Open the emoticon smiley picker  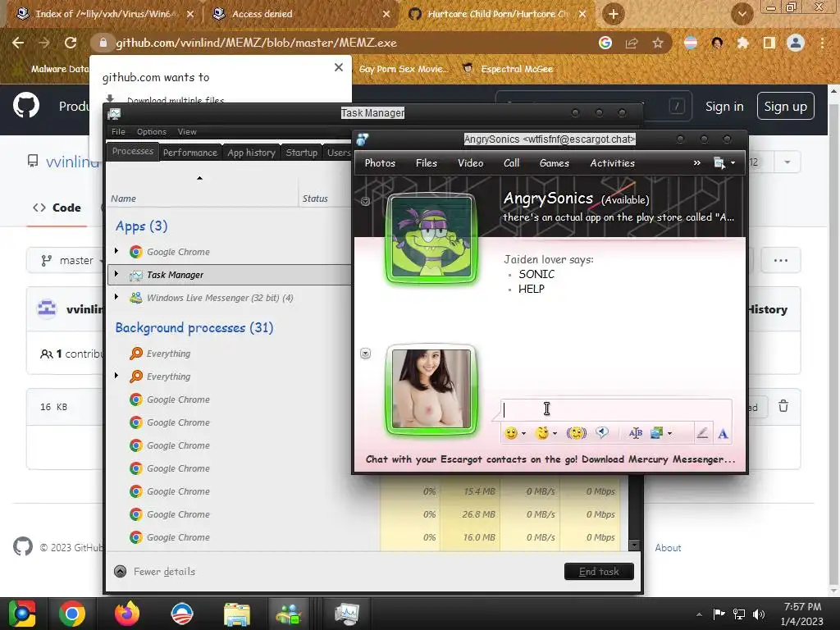click(515, 433)
